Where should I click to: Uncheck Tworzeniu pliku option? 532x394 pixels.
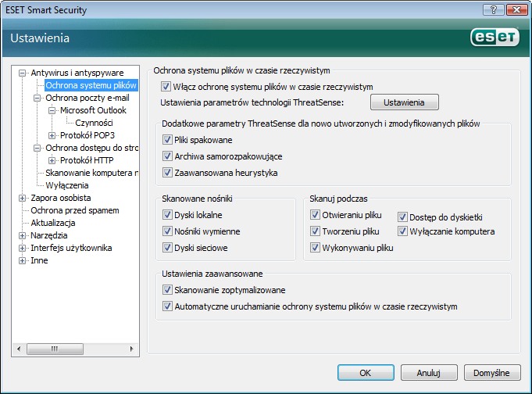coord(315,231)
